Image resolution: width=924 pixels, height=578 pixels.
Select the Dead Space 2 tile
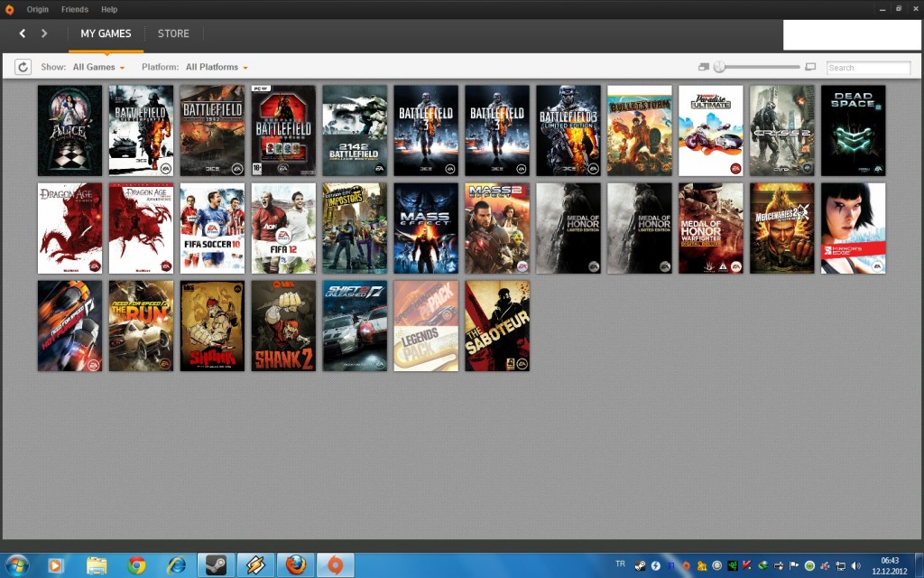coord(854,130)
